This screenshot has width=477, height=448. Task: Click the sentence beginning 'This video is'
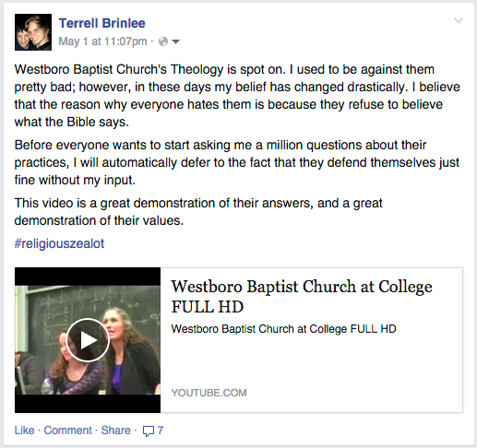[x=198, y=212]
